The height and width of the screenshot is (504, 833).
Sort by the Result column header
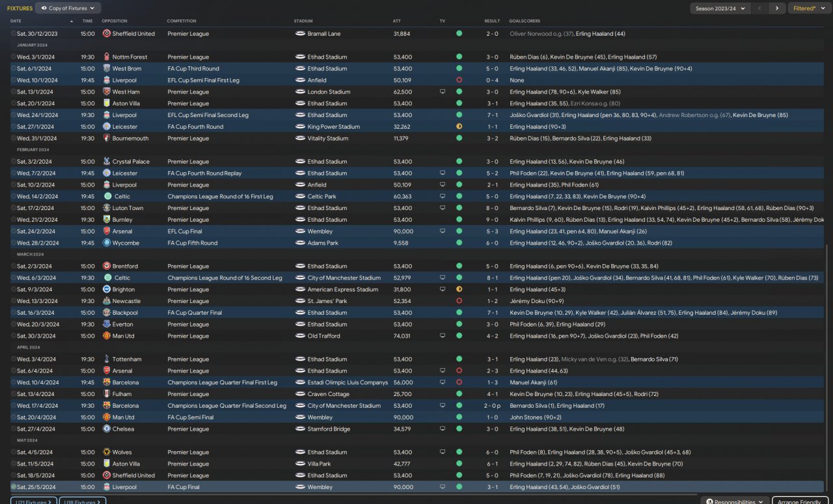coord(492,21)
